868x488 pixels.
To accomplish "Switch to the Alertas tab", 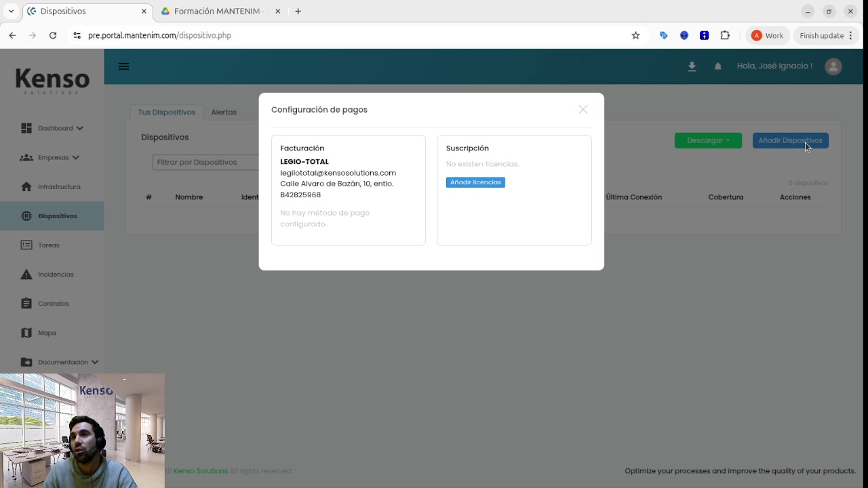I will 224,112.
